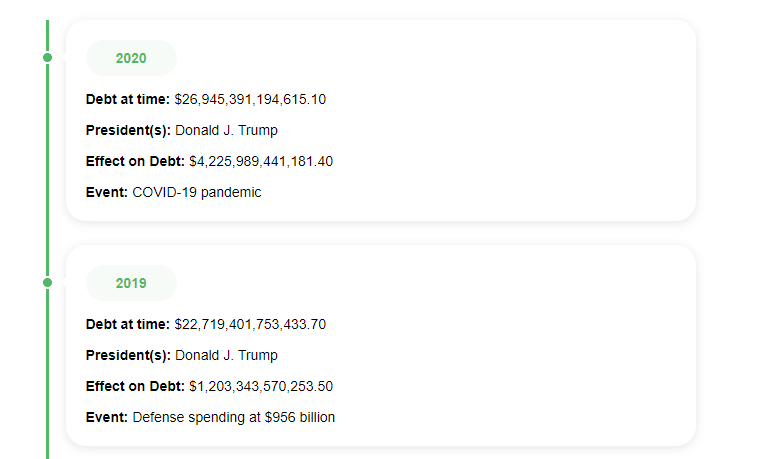The image size is (784, 459).
Task: Click the 2019 debt amount $22,719,401,753,433.70
Action: point(250,324)
